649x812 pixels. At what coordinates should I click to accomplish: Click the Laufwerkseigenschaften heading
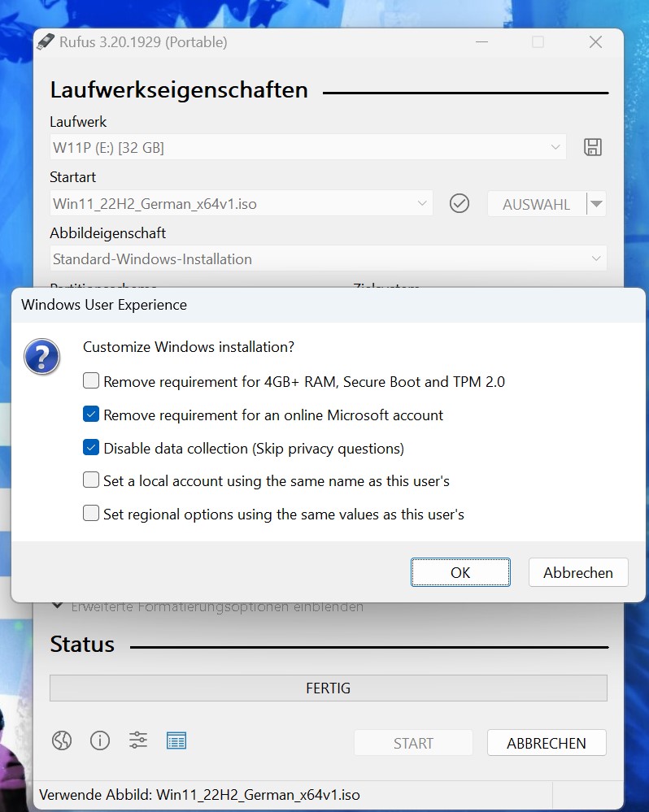[179, 90]
